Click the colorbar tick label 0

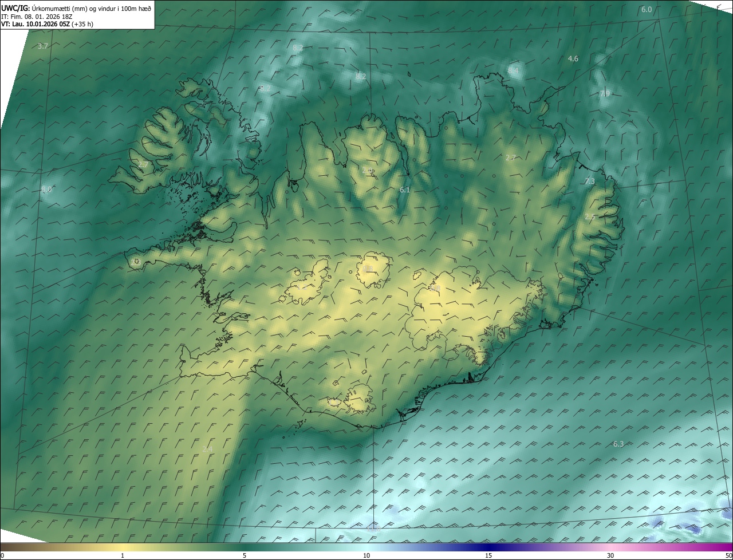click(2, 556)
